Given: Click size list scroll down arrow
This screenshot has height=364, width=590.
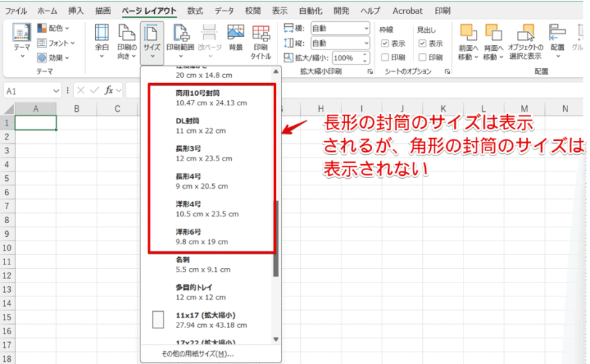Looking at the screenshot, I should 276,339.
